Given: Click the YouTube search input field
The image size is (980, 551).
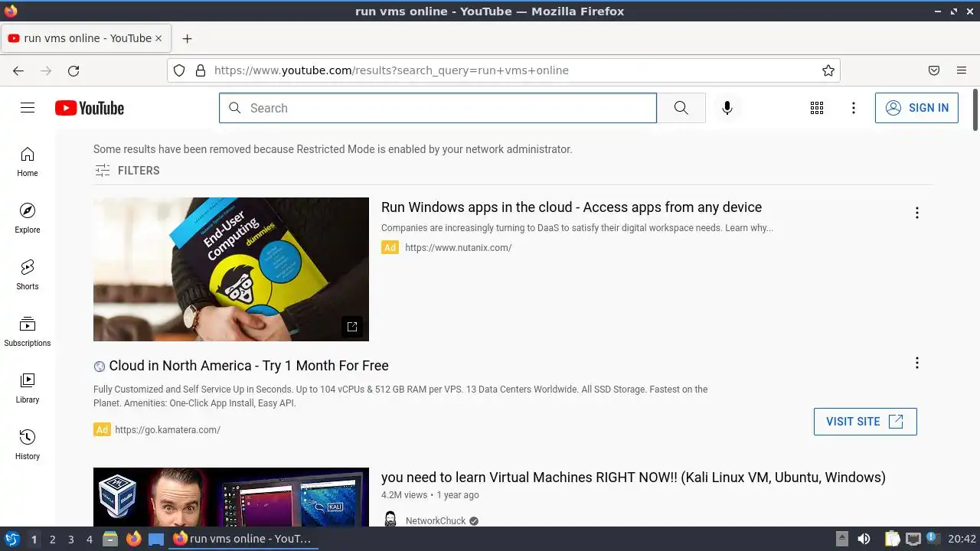Looking at the screenshot, I should 438,108.
